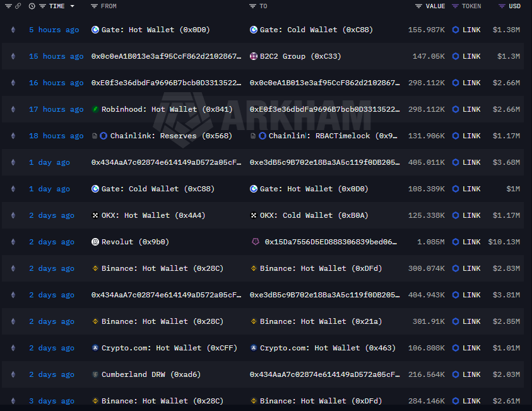This screenshot has height=411, width=532.
Task: Click the LINK token icon in the $2.03M row
Action: pos(456,374)
